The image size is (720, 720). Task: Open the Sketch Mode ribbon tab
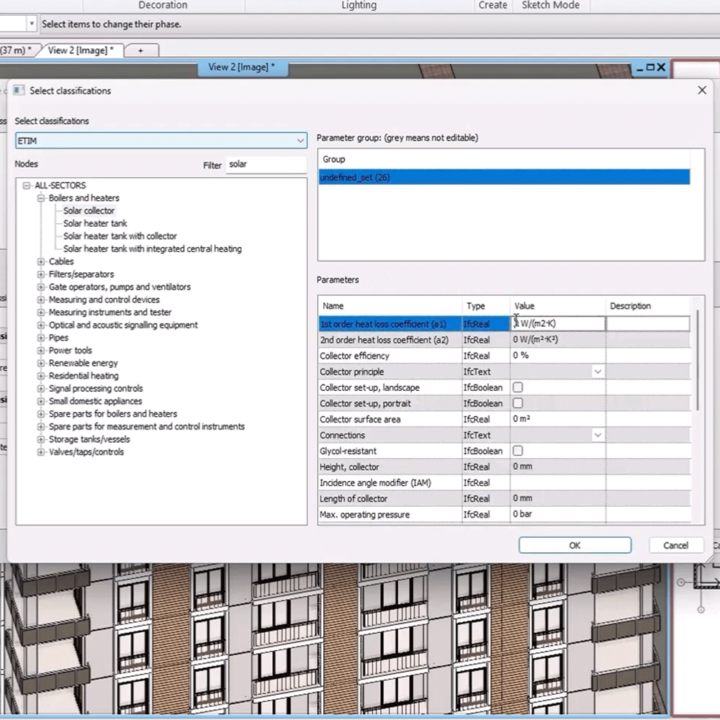pos(550,6)
